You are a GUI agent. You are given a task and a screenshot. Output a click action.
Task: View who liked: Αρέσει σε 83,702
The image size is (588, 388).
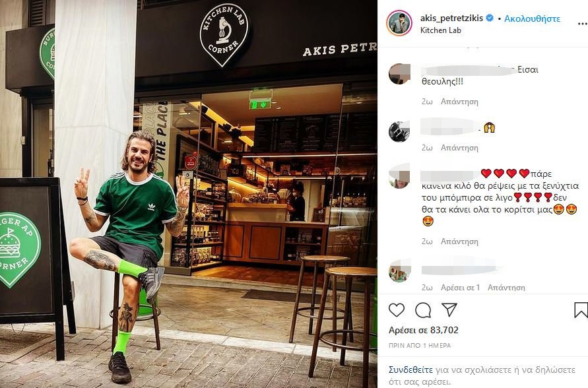pos(424,330)
